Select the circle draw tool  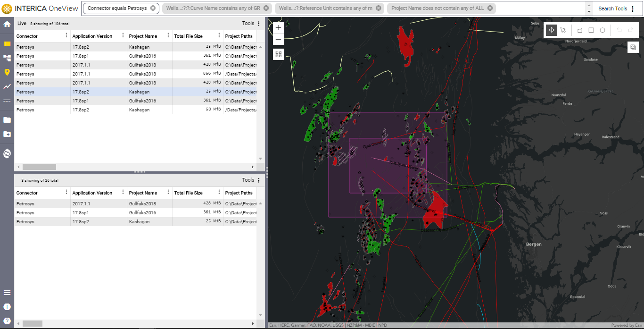603,30
